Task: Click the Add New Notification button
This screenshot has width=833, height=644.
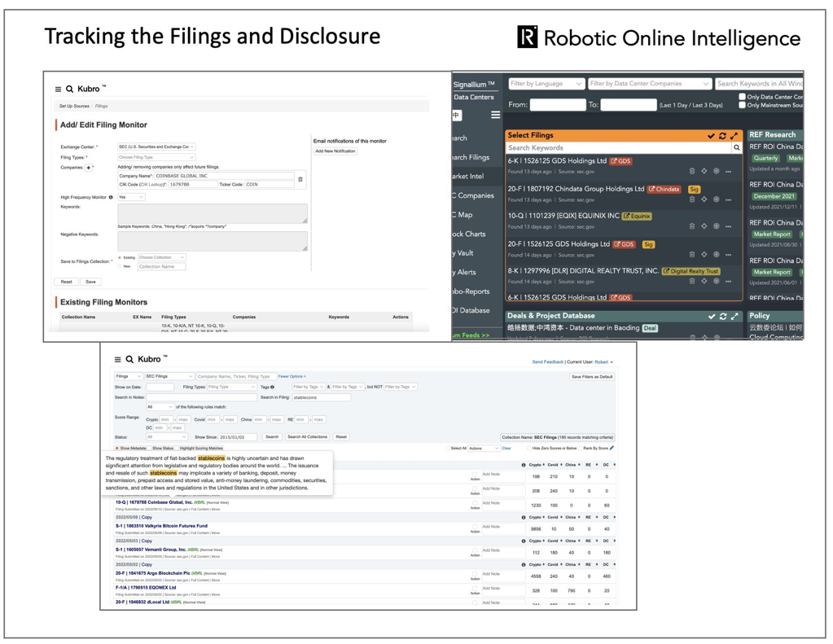Action: click(x=335, y=151)
